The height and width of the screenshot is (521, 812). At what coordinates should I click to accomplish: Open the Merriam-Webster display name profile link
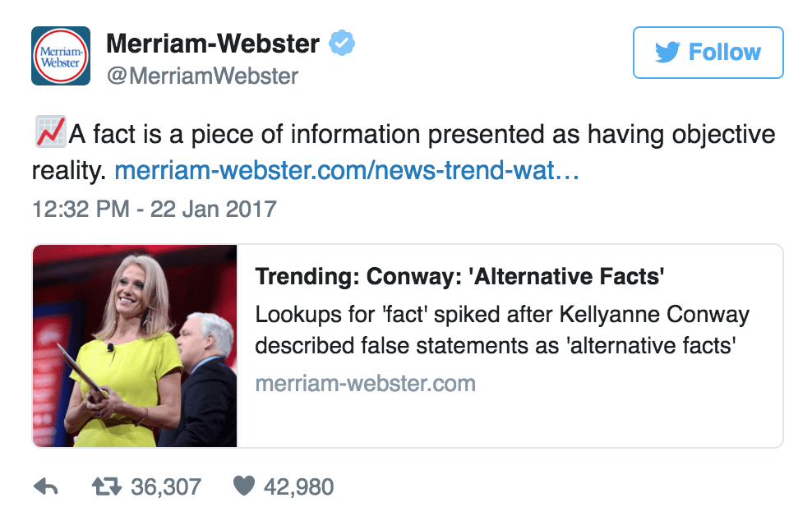pyautogui.click(x=213, y=43)
